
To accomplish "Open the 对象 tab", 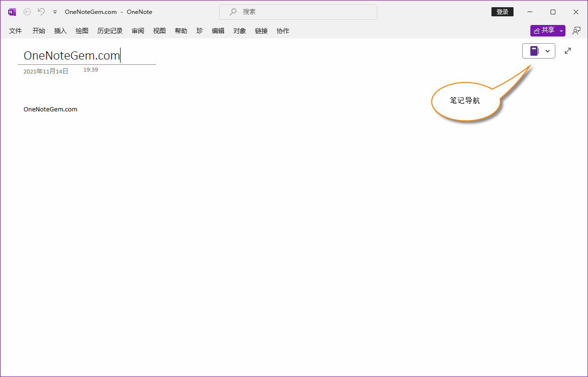I will point(240,31).
